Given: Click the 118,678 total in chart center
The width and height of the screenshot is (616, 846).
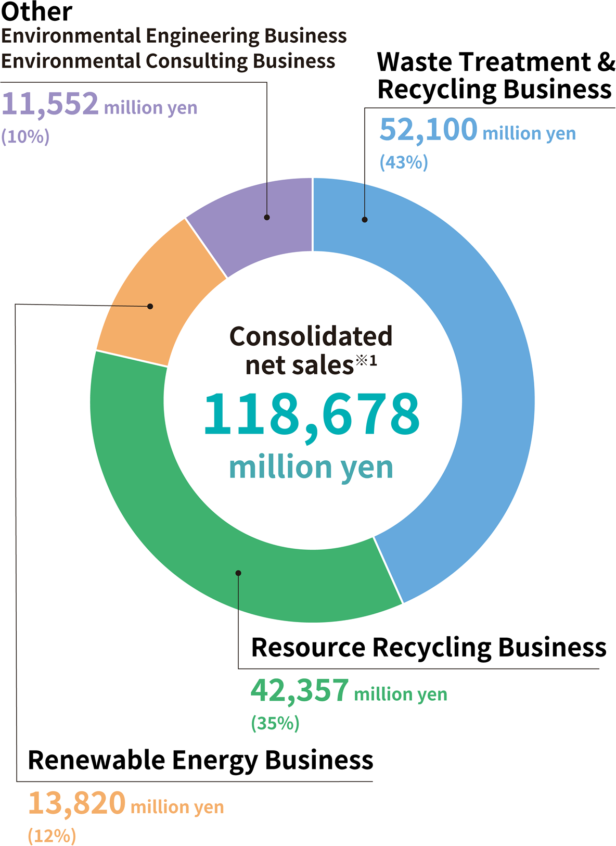Looking at the screenshot, I should 311,415.
